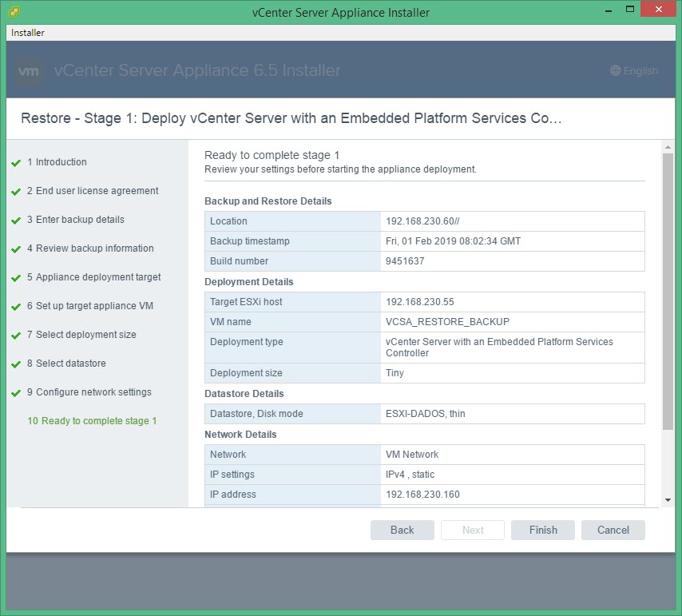Click the VMware vm logo icon

pyautogui.click(x=30, y=71)
